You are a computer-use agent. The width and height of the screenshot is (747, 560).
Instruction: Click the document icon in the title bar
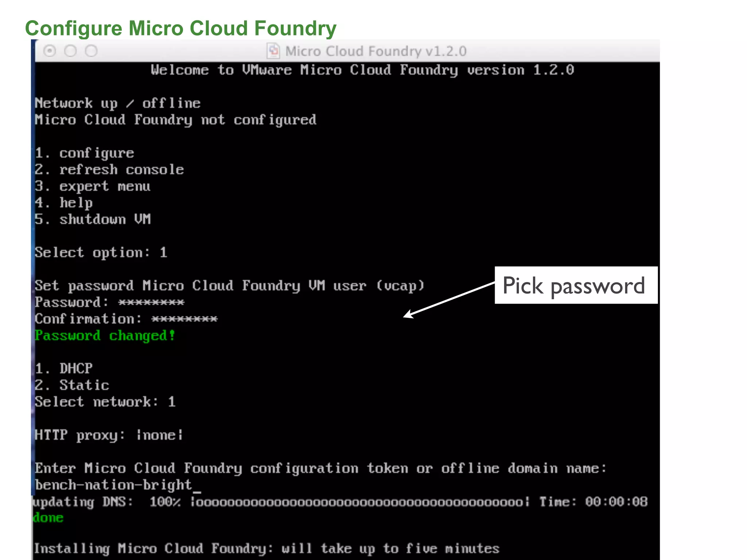coord(273,51)
